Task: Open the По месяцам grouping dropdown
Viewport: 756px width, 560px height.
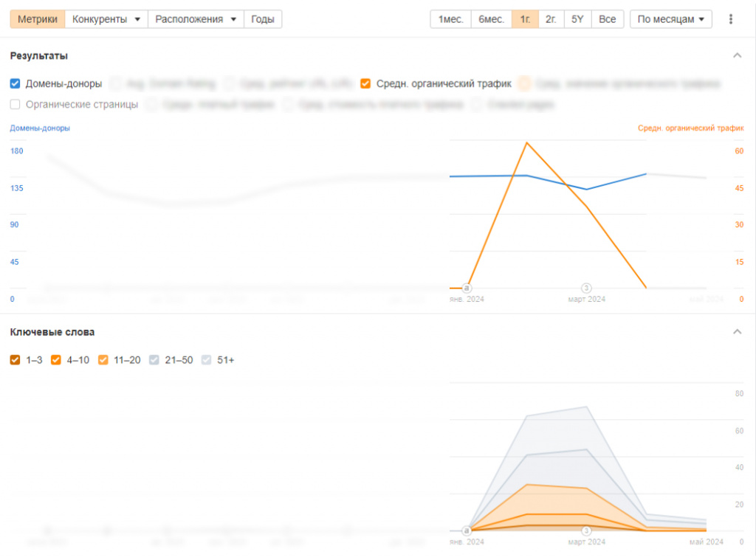Action: tap(670, 19)
